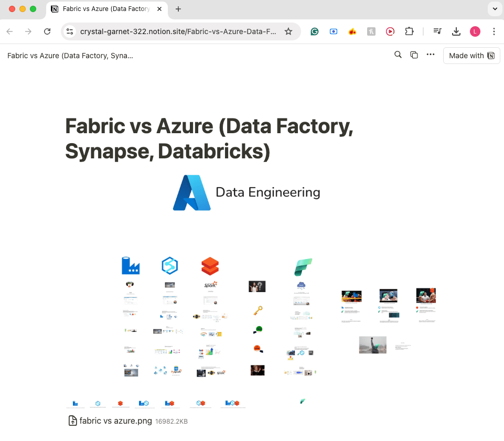This screenshot has height=441, width=504.
Task: Click the red play button extension icon
Action: pos(390,31)
